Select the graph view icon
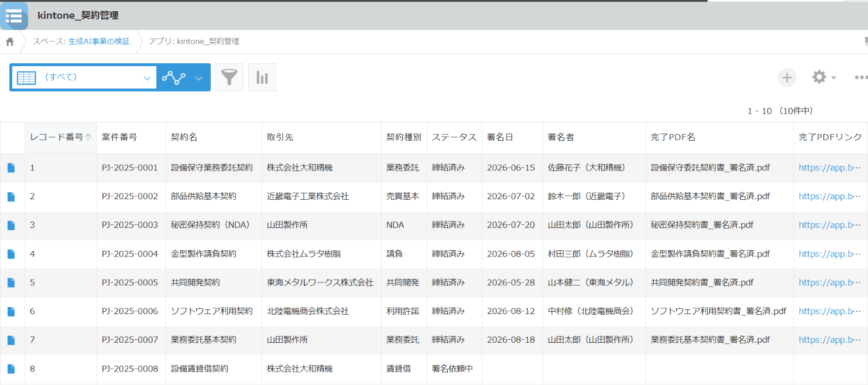 tap(174, 77)
